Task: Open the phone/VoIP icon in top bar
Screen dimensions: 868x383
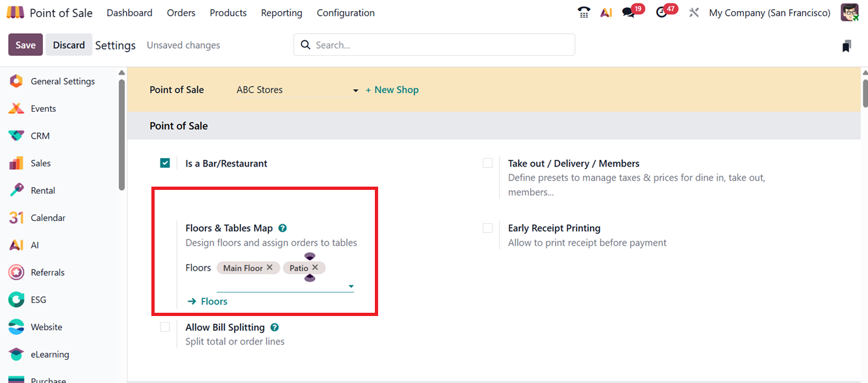Action: [583, 12]
